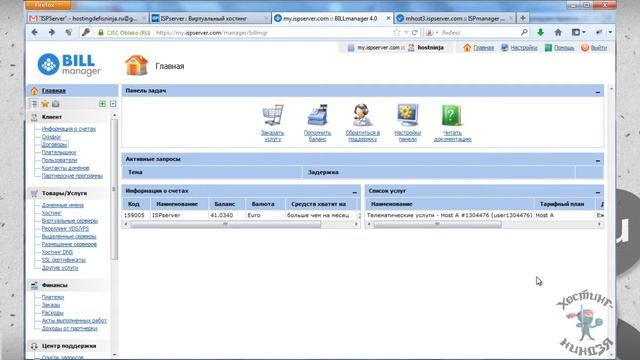Viewport: 640px width, 360px height.
Task: Open Другие услуги in sidebar
Action: point(60,268)
